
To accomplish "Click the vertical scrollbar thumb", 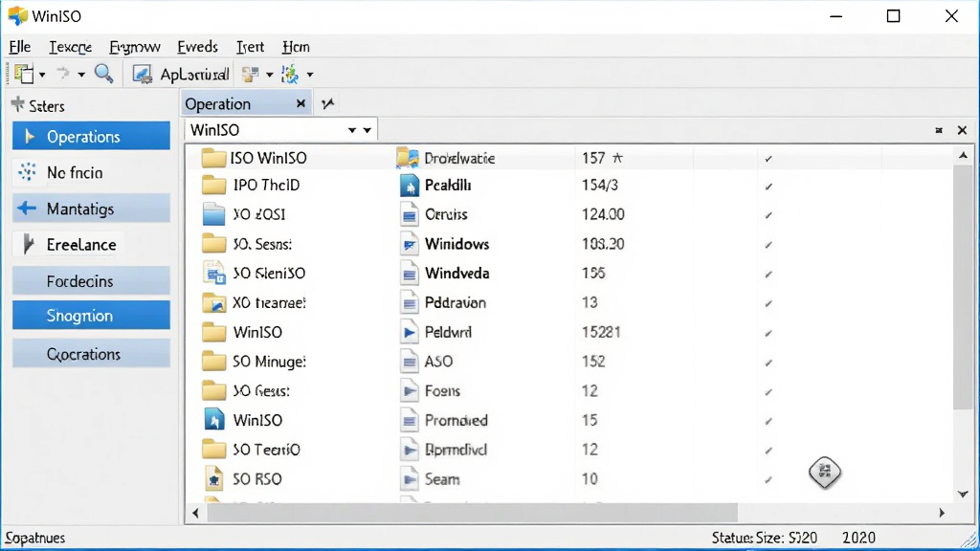I will (x=963, y=289).
